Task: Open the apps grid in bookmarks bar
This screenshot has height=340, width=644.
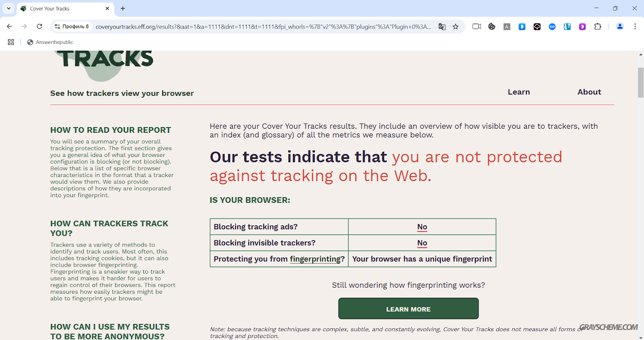Action: pyautogui.click(x=11, y=42)
